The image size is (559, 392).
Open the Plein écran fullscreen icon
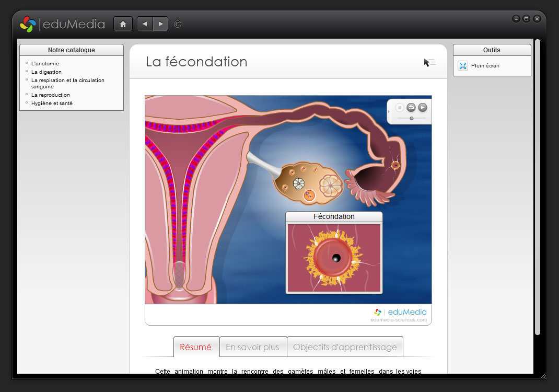pyautogui.click(x=463, y=66)
